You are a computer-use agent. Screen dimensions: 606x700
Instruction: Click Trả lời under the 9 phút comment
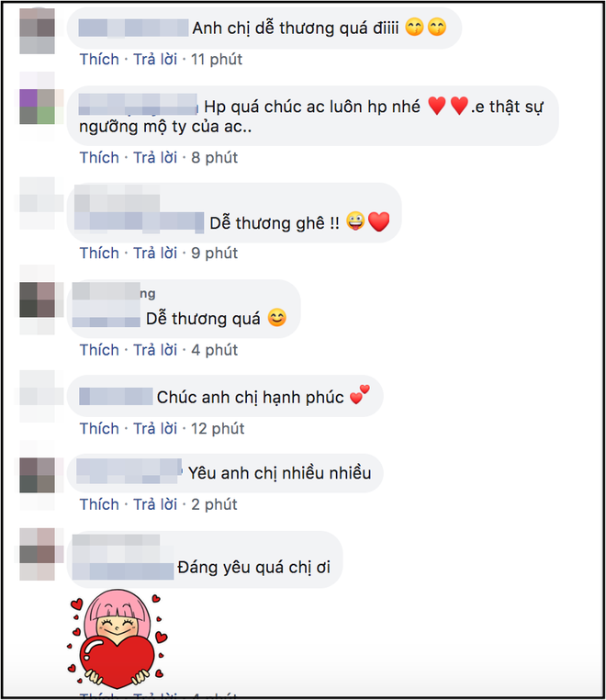click(155, 254)
